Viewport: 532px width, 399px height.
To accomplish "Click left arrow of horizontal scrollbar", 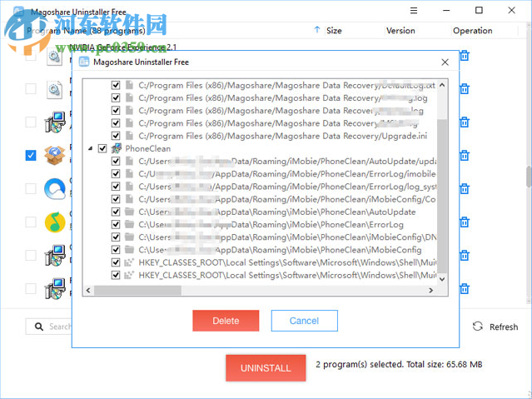I will click(88, 291).
